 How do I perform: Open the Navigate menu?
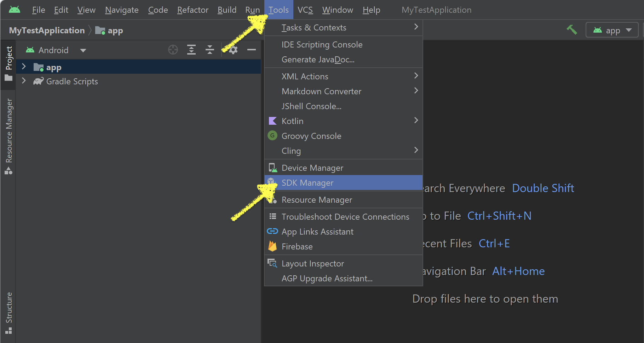122,10
